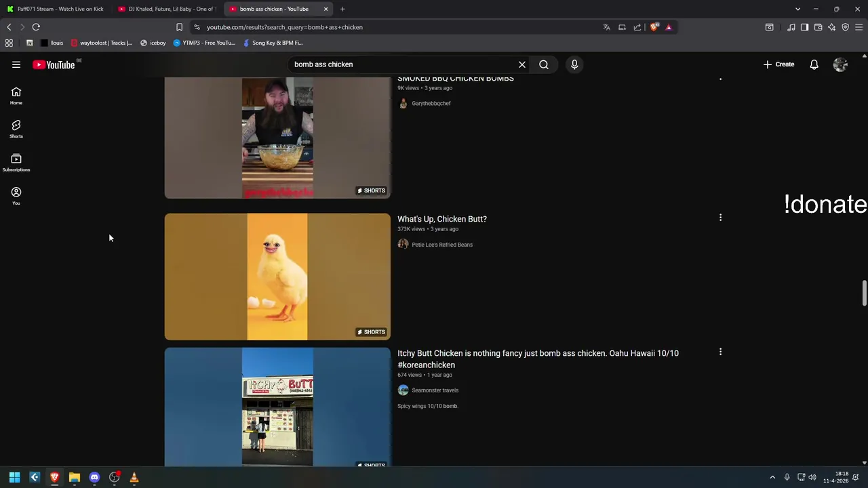The height and width of the screenshot is (488, 868).
Task: Open Subscriptions in the YouTube sidebar
Action: (x=16, y=163)
